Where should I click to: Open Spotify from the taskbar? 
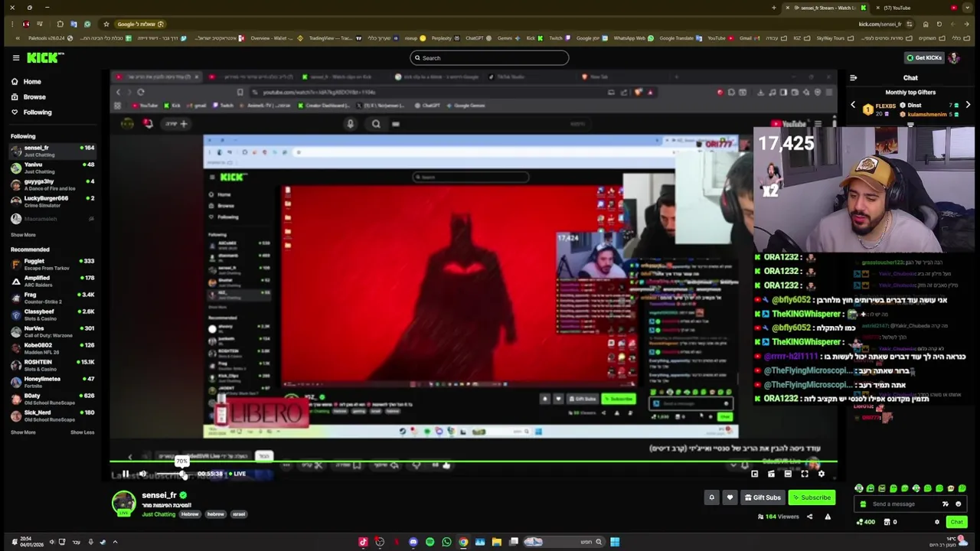tap(430, 542)
